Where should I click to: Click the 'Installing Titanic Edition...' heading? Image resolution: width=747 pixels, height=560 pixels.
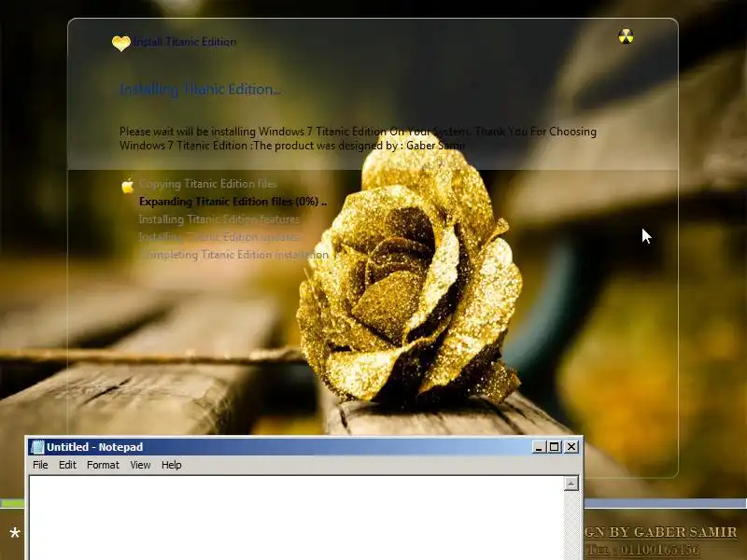pyautogui.click(x=200, y=90)
